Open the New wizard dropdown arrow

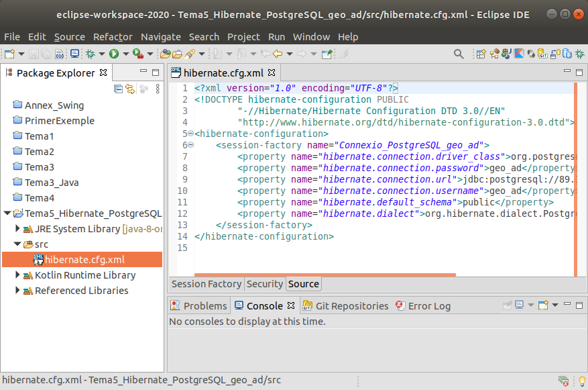pos(21,54)
